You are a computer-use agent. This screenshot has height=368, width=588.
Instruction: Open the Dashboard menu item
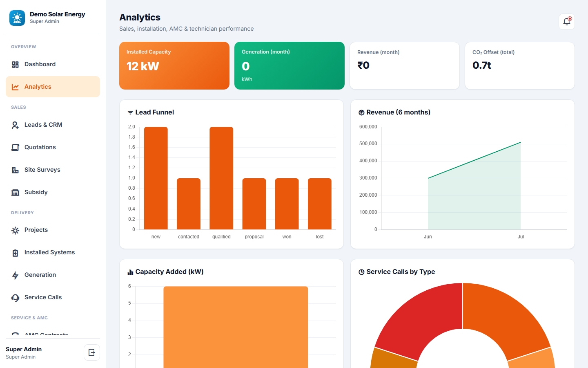click(x=53, y=64)
